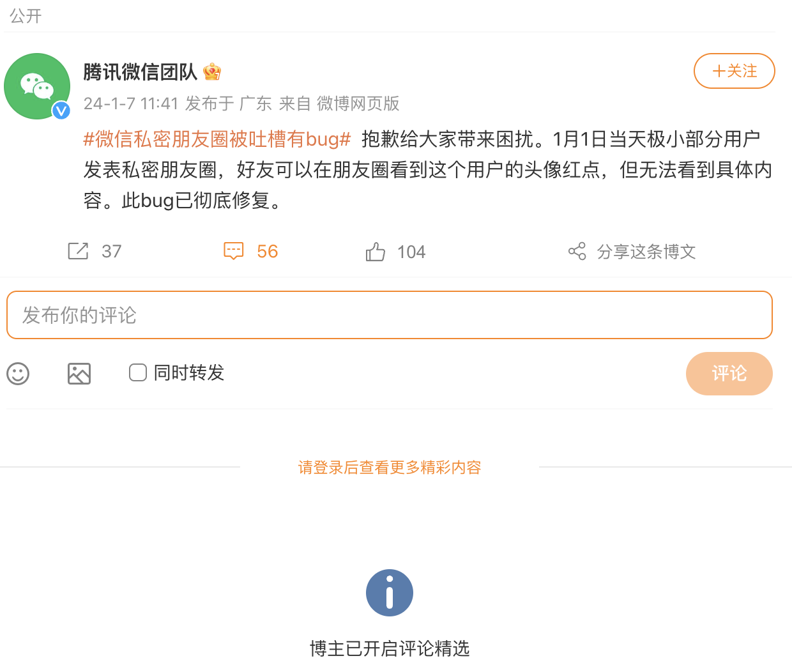The height and width of the screenshot is (672, 792).
Task: Open the hashtag 微信私密朋友圈被吐槽有bug
Action: click(x=215, y=139)
